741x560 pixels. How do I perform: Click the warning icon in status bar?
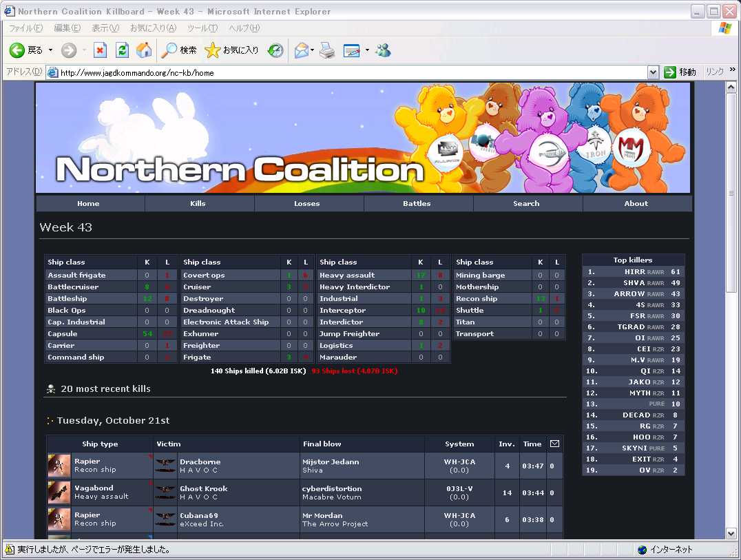coord(10,550)
